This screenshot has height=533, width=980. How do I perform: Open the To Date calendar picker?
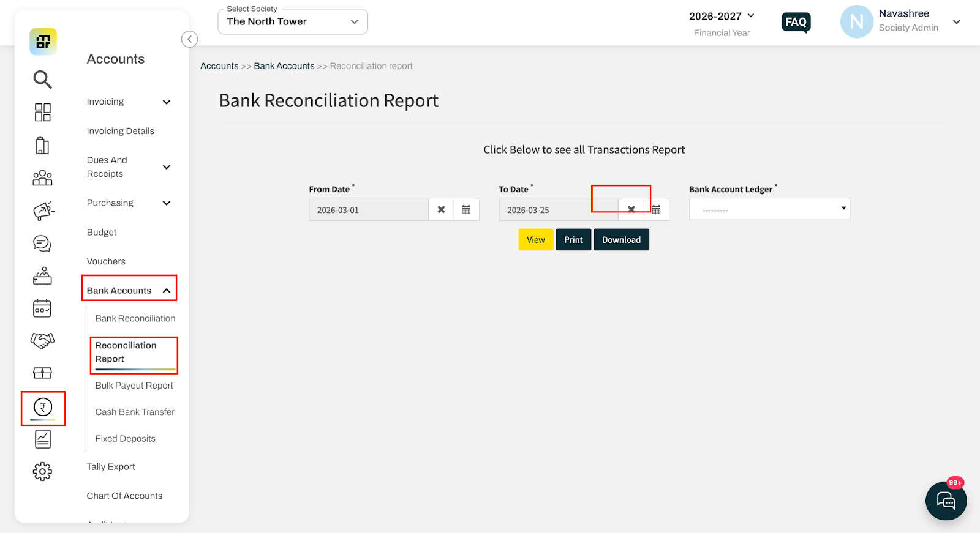(x=657, y=210)
